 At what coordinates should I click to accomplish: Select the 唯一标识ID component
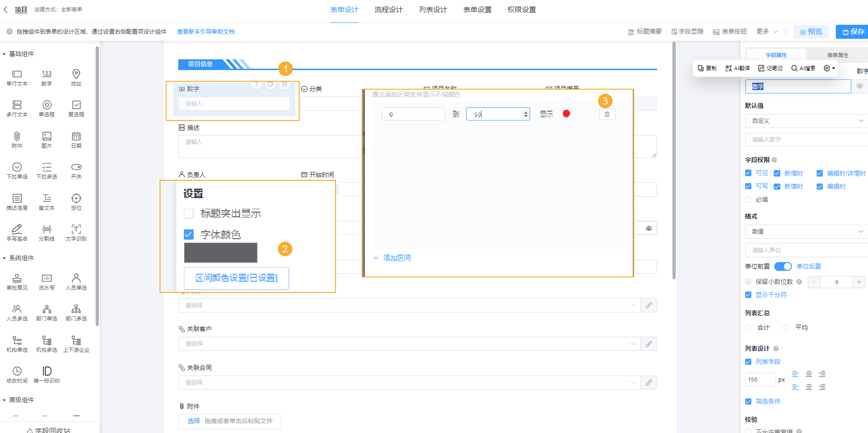(x=47, y=374)
